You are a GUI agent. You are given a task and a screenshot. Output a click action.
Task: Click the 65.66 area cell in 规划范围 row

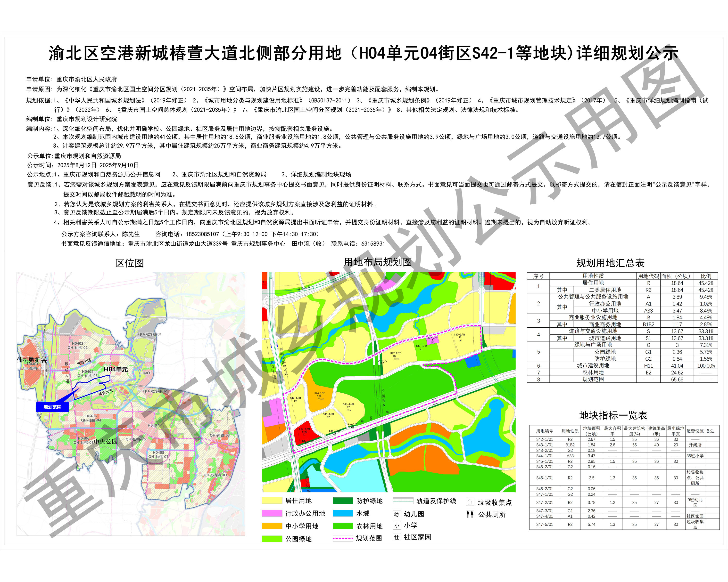(x=677, y=380)
